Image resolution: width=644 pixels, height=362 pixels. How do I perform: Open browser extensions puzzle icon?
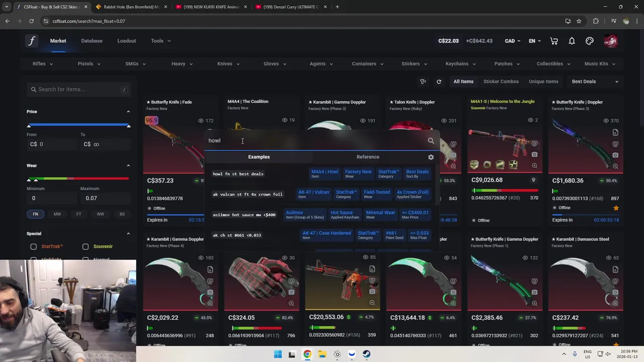coord(596,21)
